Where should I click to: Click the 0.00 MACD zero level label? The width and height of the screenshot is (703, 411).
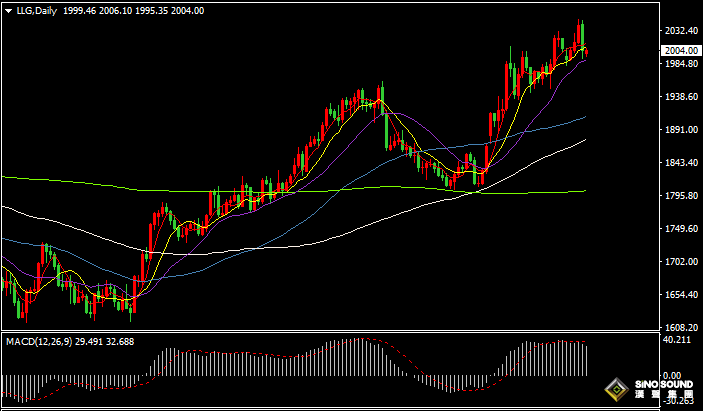672,372
